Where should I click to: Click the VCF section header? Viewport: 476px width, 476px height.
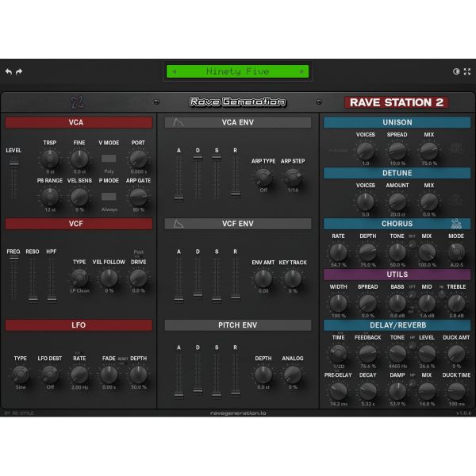click(79, 224)
